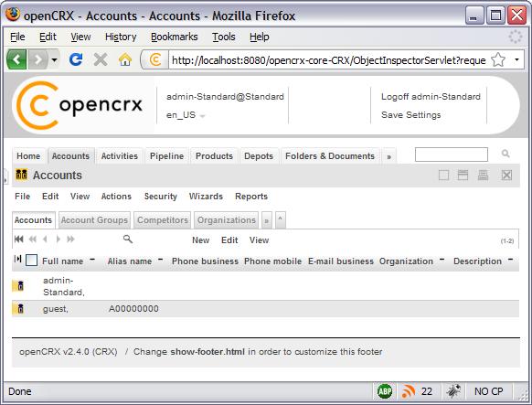This screenshot has width=532, height=405.
Task: Toggle the select-all checkbox in grid header
Action: click(x=32, y=261)
